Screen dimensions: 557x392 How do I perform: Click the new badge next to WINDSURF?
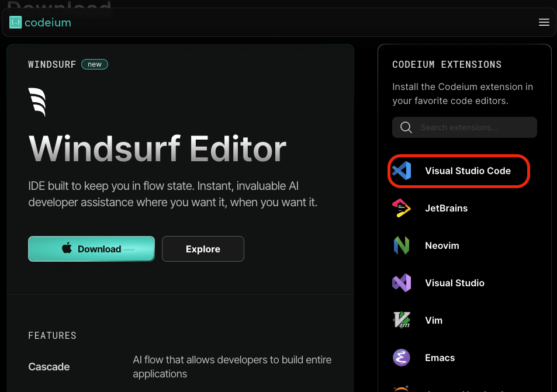95,64
